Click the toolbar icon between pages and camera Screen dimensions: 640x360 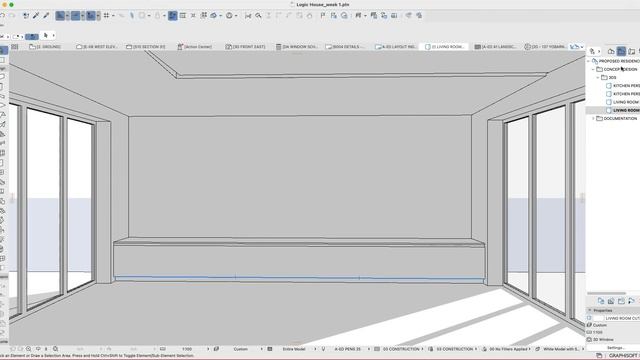coord(384,16)
